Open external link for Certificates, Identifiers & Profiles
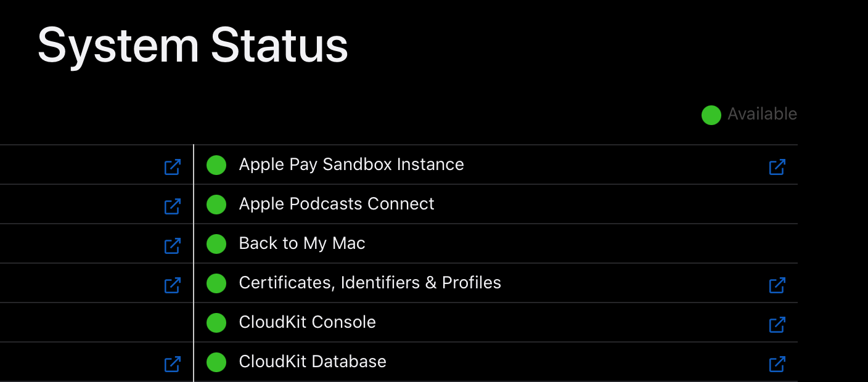 pos(777,285)
